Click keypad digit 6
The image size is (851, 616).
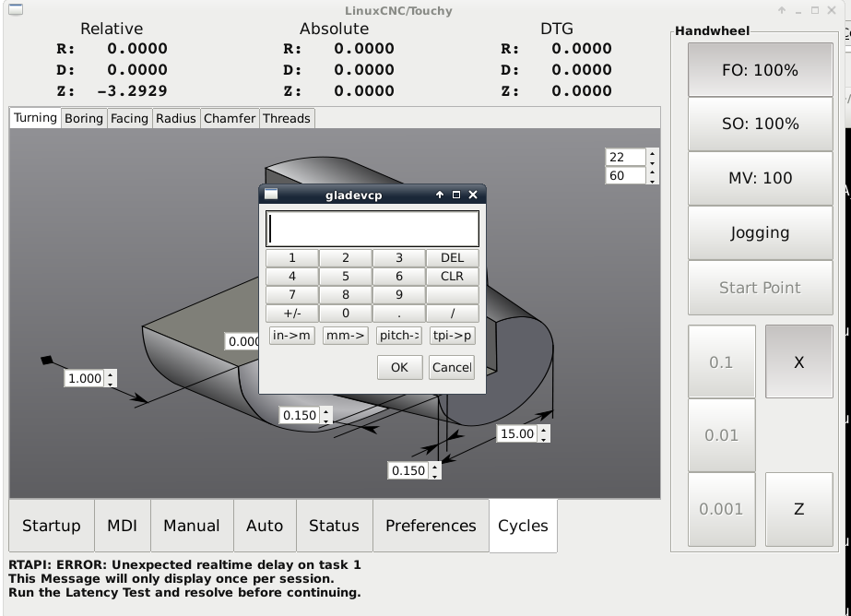pyautogui.click(x=399, y=277)
